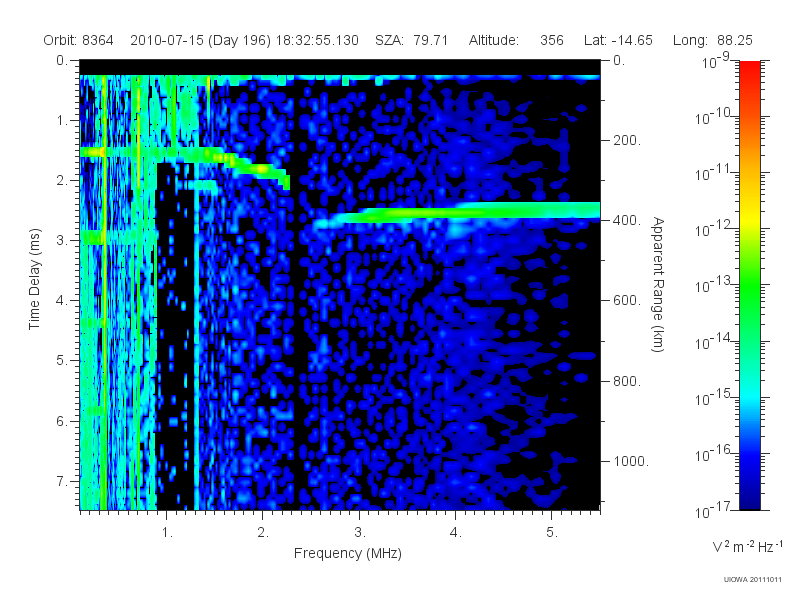This screenshot has height=600, width=800.
Task: Click the apparent range label '1000.'
Action: point(631,461)
